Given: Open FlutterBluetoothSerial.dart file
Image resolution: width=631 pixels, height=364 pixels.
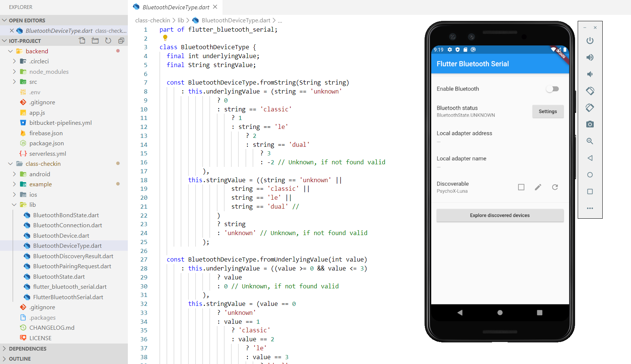Looking at the screenshot, I should click(x=68, y=297).
